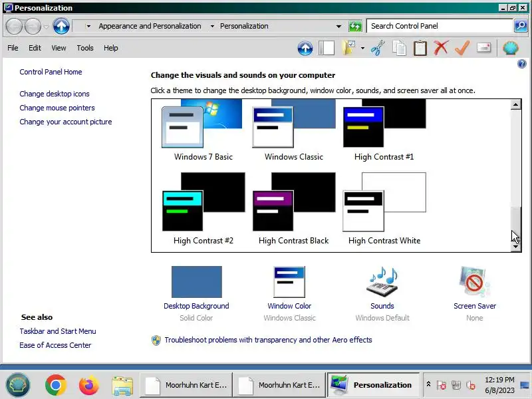Go back with the left arrow button

[14, 26]
